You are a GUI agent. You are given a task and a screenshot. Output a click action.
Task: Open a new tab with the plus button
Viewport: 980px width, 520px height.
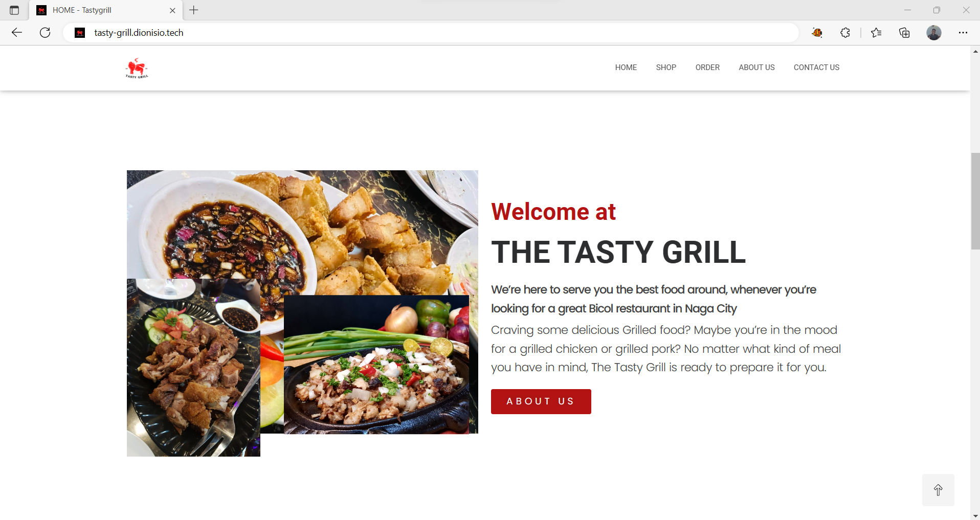194,10
